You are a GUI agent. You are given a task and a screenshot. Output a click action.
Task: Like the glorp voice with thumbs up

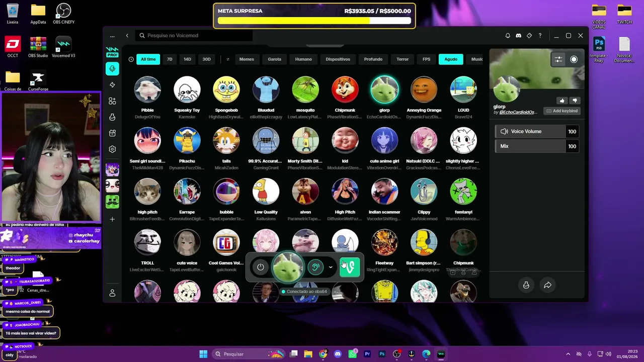562,101
